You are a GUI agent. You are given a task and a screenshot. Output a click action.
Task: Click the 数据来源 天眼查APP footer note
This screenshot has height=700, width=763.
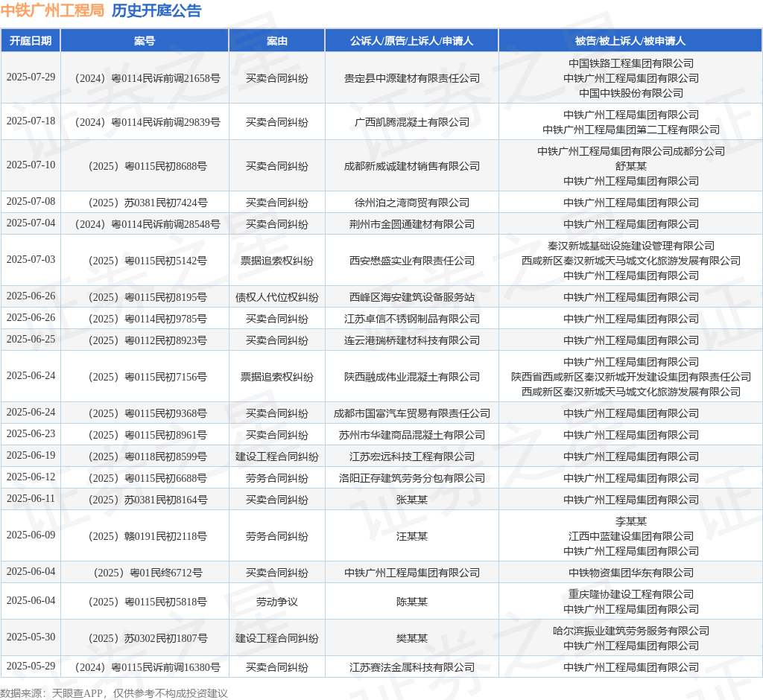click(114, 693)
